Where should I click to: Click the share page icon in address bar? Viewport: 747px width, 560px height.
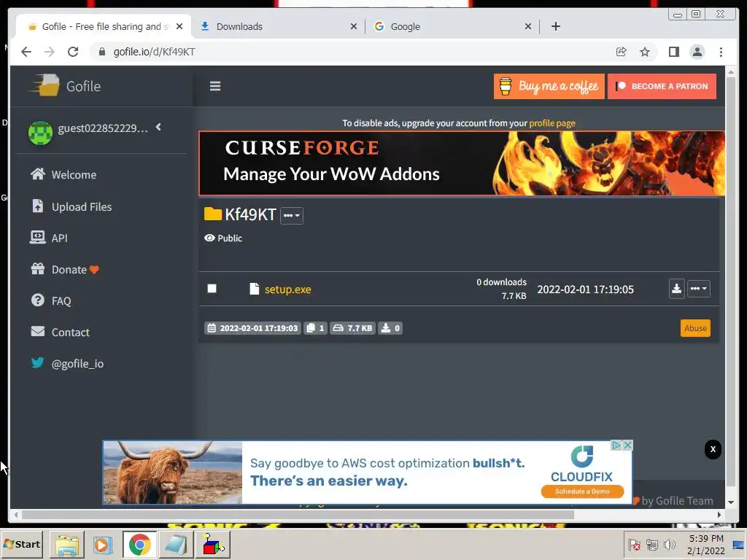click(x=622, y=52)
